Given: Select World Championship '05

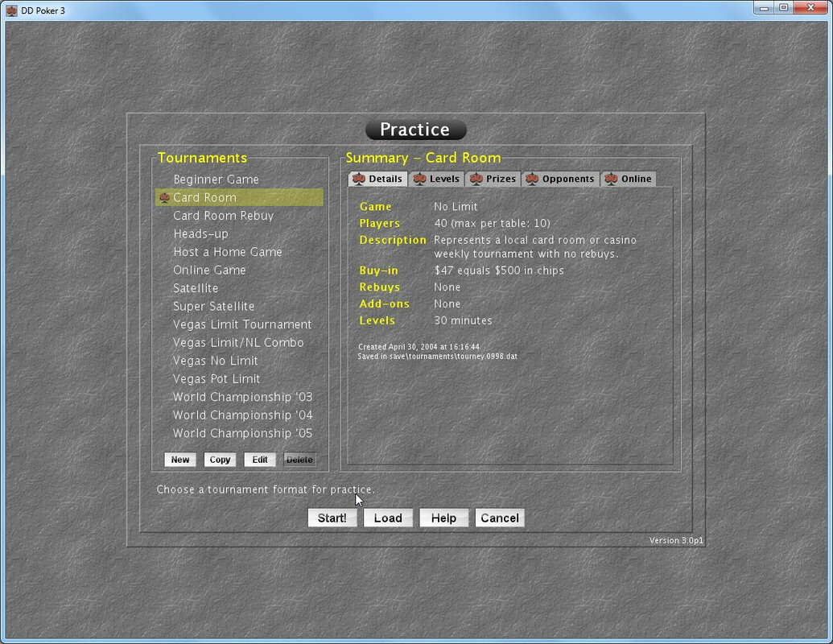Looking at the screenshot, I should click(239, 433).
